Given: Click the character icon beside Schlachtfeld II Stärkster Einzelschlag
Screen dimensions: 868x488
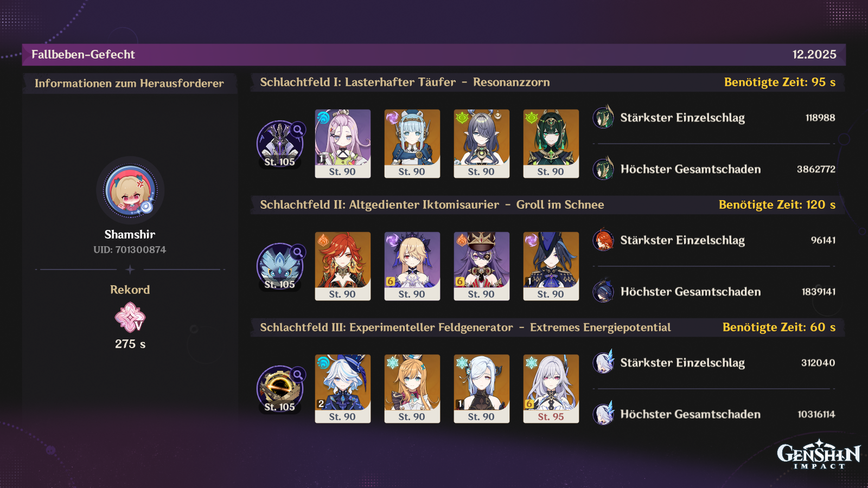Looking at the screenshot, I should click(603, 240).
